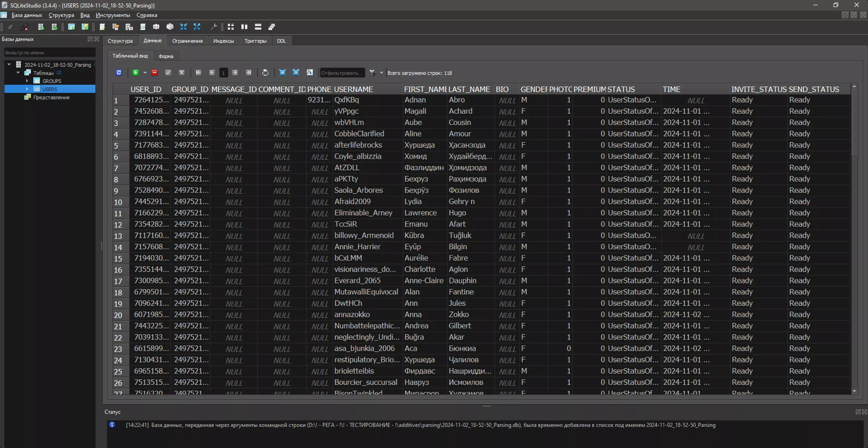Open configuration wrench icon
This screenshot has height=448, width=868.
pos(214,27)
